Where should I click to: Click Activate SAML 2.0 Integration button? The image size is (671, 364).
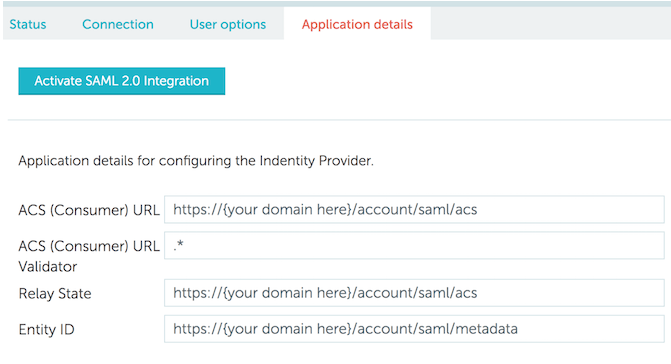click(122, 81)
